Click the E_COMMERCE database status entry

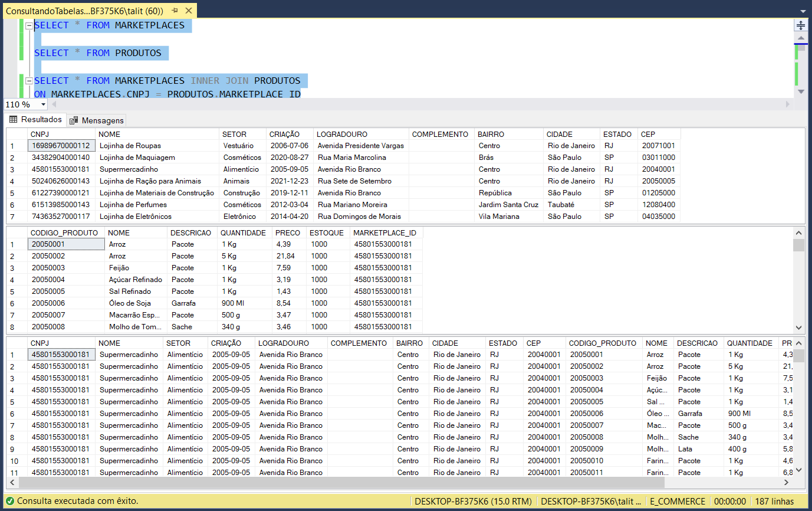[x=678, y=501]
